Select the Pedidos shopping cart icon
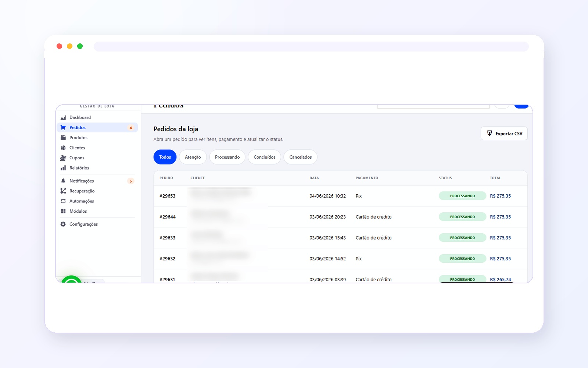The height and width of the screenshot is (368, 588). click(63, 127)
